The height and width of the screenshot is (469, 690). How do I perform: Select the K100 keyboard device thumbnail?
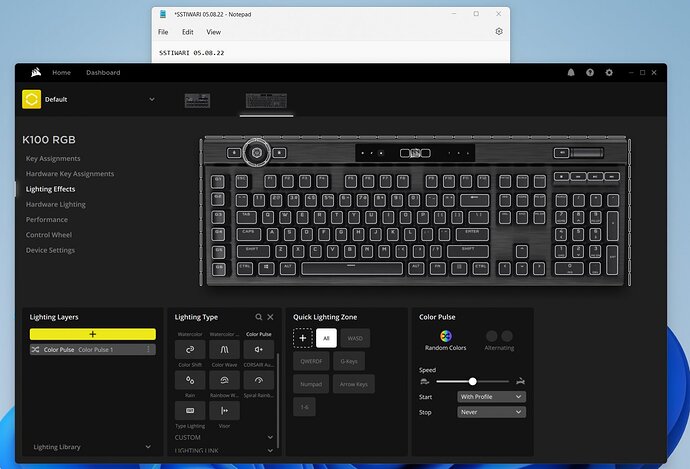coord(266,101)
